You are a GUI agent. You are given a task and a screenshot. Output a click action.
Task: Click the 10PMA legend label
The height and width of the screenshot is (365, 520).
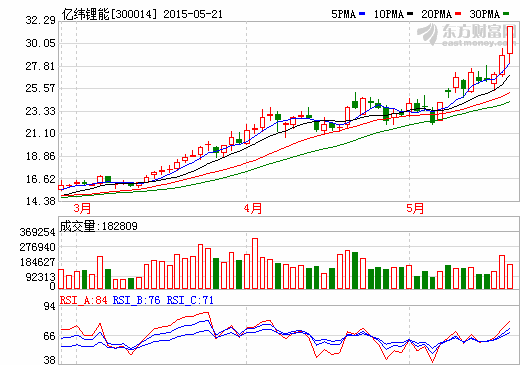388,14
